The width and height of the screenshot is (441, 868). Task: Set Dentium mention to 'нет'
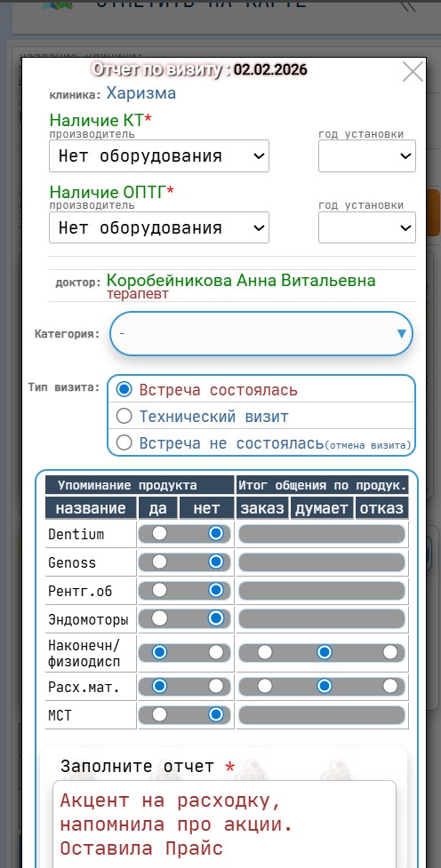click(215, 533)
